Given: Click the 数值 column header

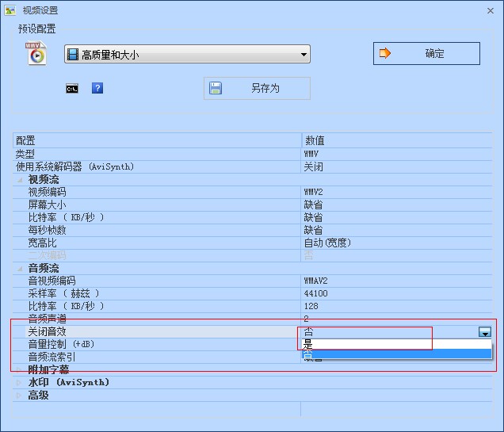Looking at the screenshot, I should tap(397, 140).
